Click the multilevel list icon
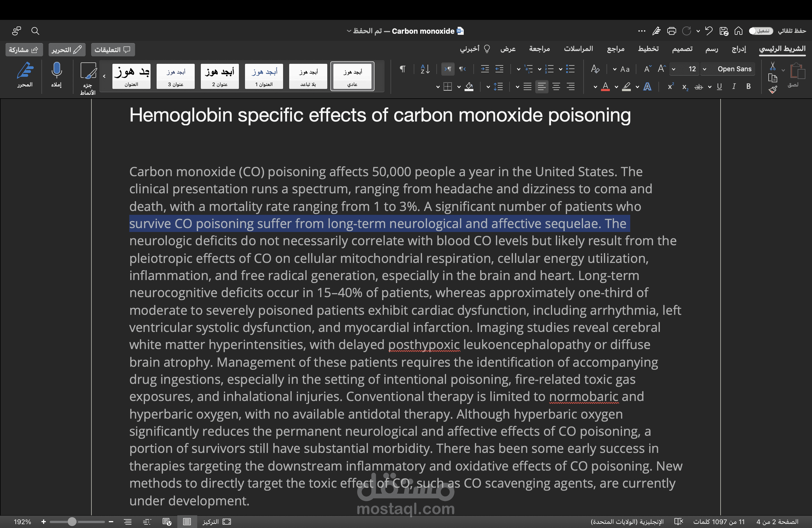The width and height of the screenshot is (812, 528). click(529, 69)
